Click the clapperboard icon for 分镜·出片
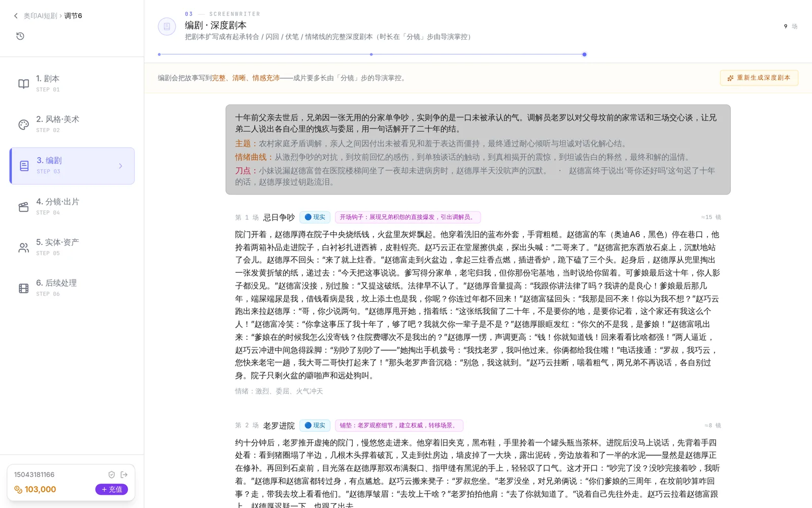Screen dimensions: 812x508 [x=24, y=207]
